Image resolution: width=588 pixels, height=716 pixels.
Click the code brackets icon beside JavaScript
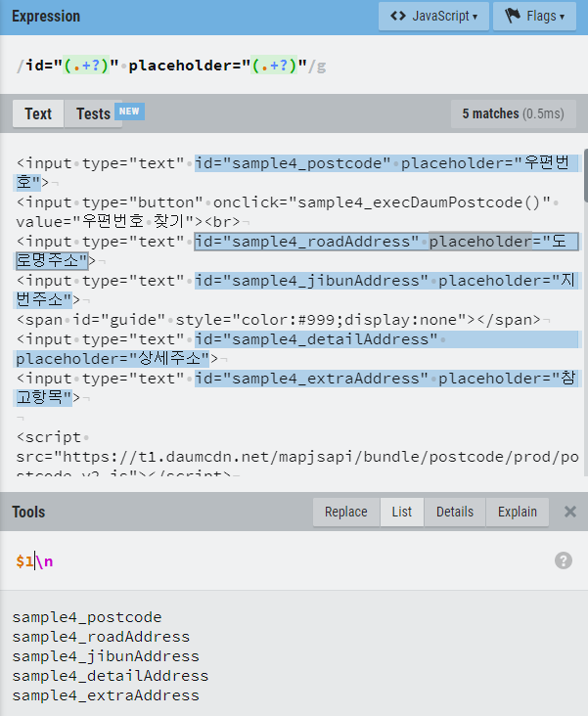[x=398, y=16]
